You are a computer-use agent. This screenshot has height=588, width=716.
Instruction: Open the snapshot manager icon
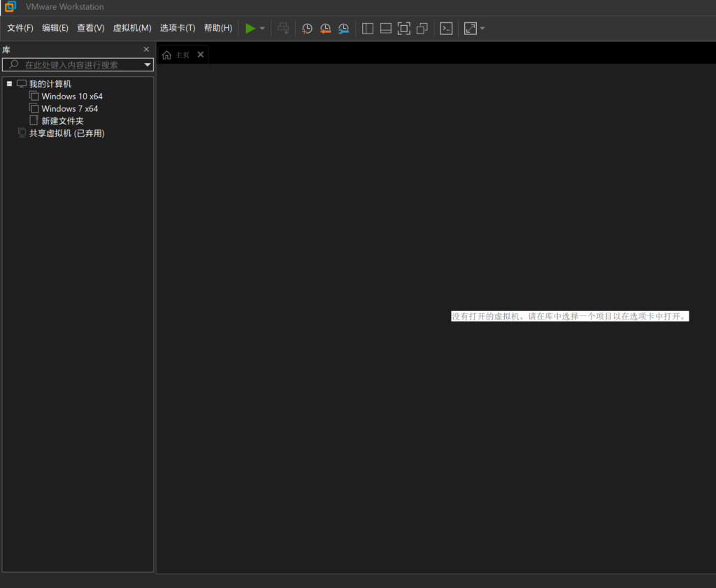343,29
